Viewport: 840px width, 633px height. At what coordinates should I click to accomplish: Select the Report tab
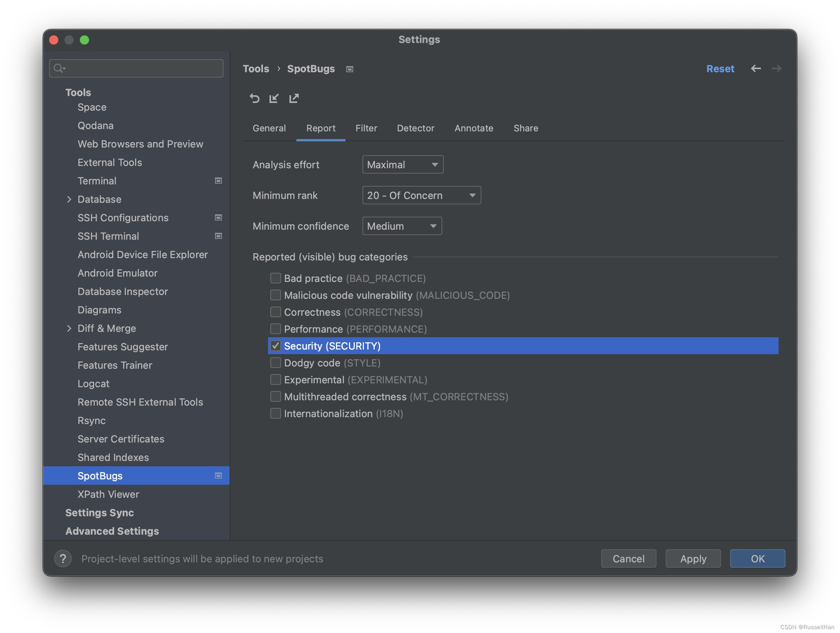[321, 128]
